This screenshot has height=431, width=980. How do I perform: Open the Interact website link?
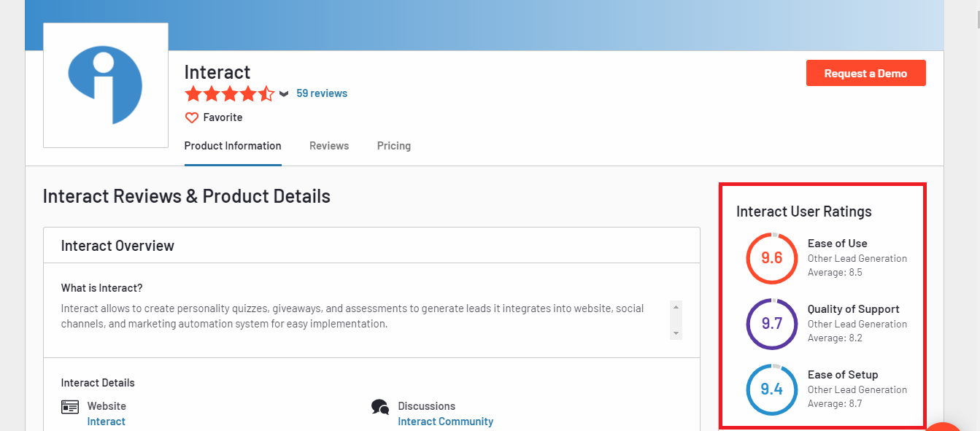107,422
